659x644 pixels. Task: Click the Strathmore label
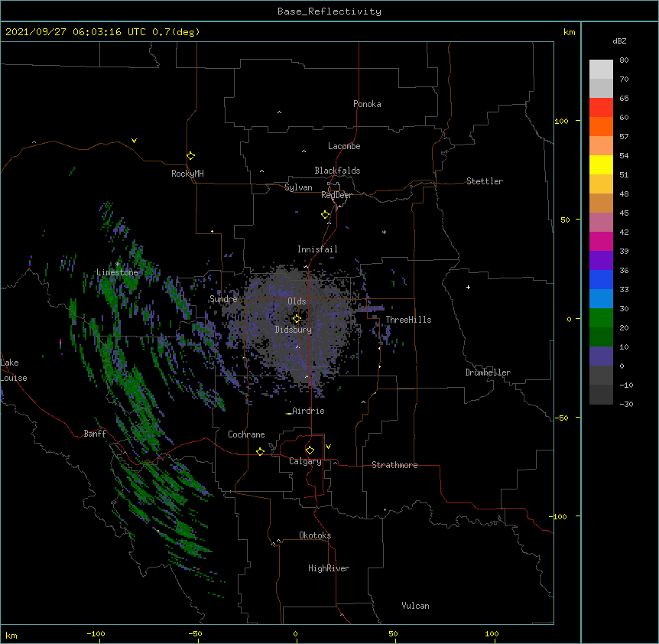pos(394,465)
